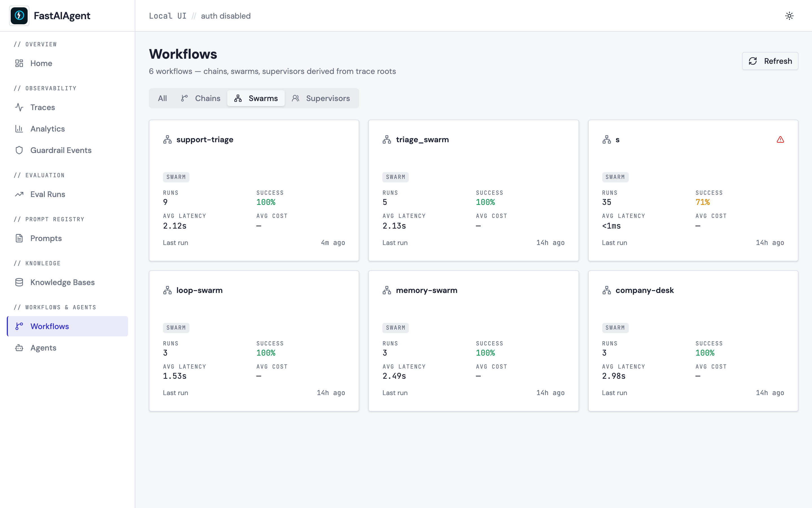The image size is (812, 508).
Task: Open the Home page link
Action: [67, 63]
